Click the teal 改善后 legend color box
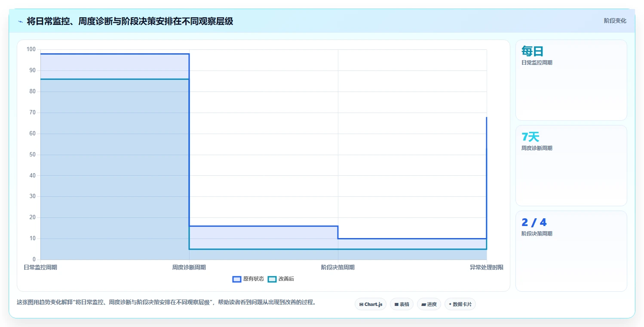The width and height of the screenshot is (644, 327). 272,279
